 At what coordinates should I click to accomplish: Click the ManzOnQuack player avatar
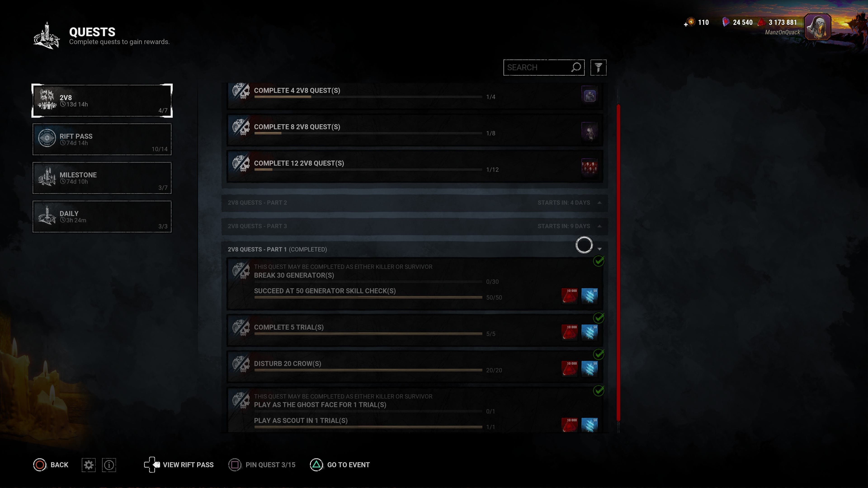pos(817,27)
